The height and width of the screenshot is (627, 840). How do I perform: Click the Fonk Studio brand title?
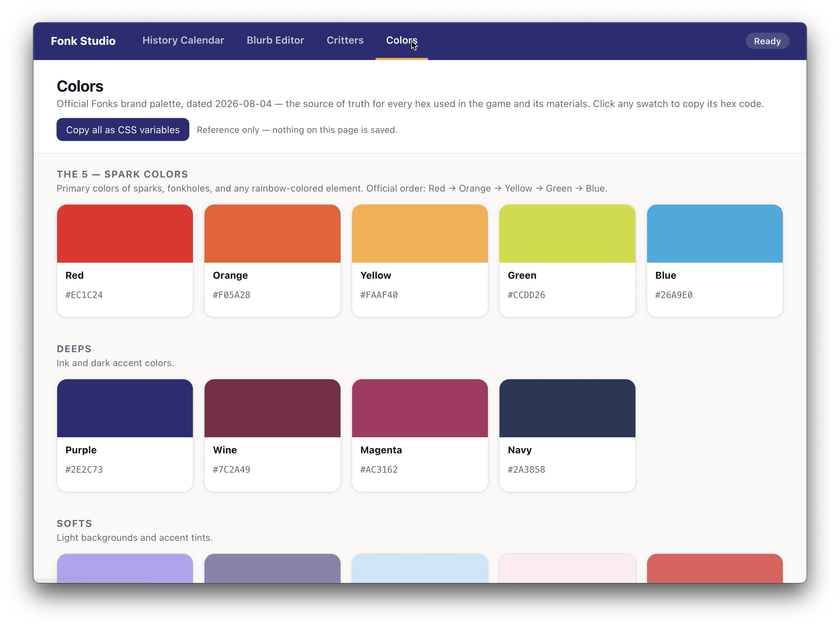click(x=83, y=41)
